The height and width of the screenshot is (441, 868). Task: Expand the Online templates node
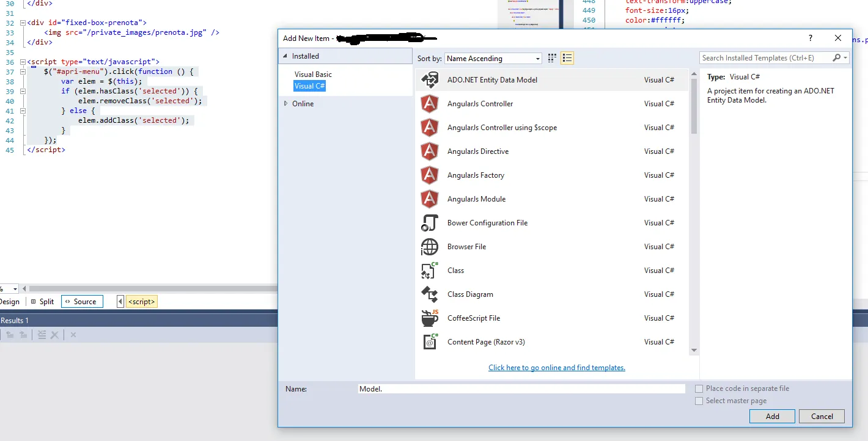(285, 104)
